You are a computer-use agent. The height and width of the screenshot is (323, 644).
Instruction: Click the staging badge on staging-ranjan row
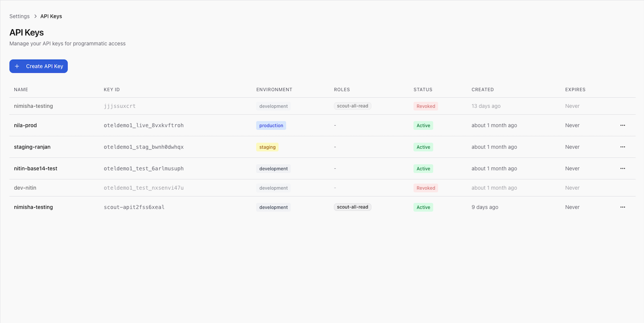click(x=267, y=147)
